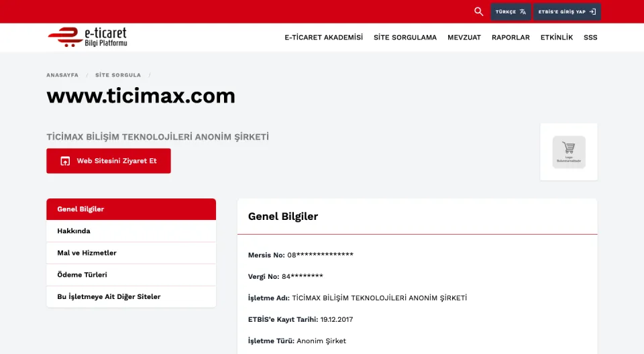The image size is (644, 354).
Task: Select Ödeme Türleri sidebar tab
Action: 131,275
